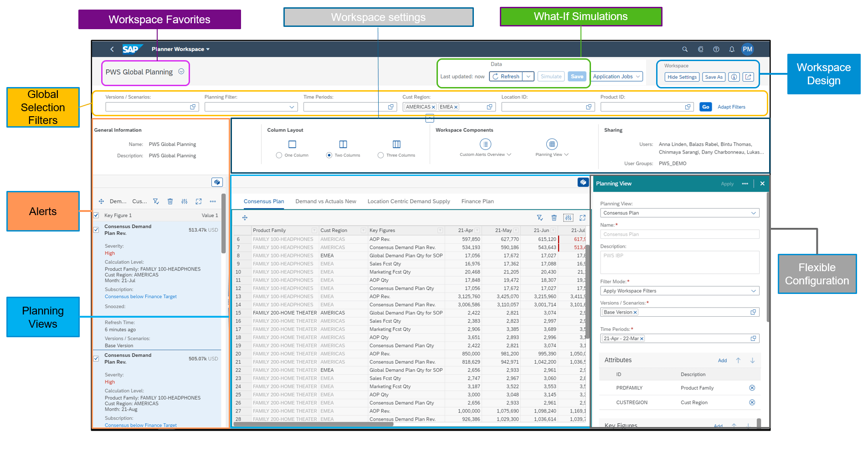This screenshot has width=868, height=453.
Task: Select the Two Columns layout radio button
Action: [329, 155]
